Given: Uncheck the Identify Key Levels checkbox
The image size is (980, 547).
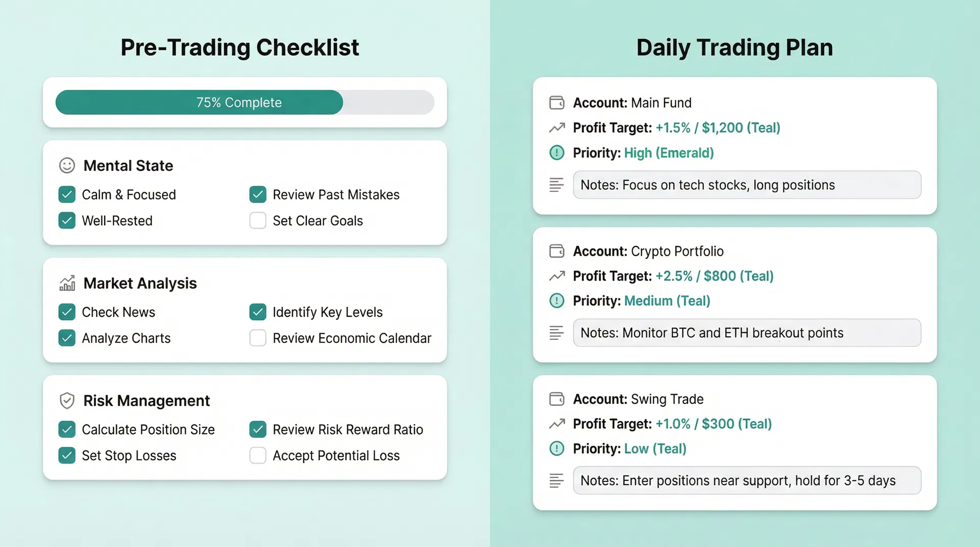Looking at the screenshot, I should point(258,312).
